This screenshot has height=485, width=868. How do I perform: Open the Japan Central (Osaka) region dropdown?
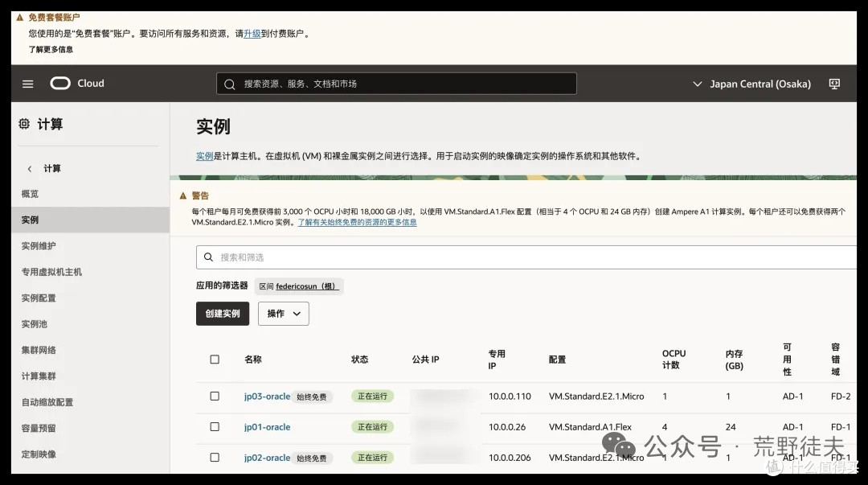751,84
